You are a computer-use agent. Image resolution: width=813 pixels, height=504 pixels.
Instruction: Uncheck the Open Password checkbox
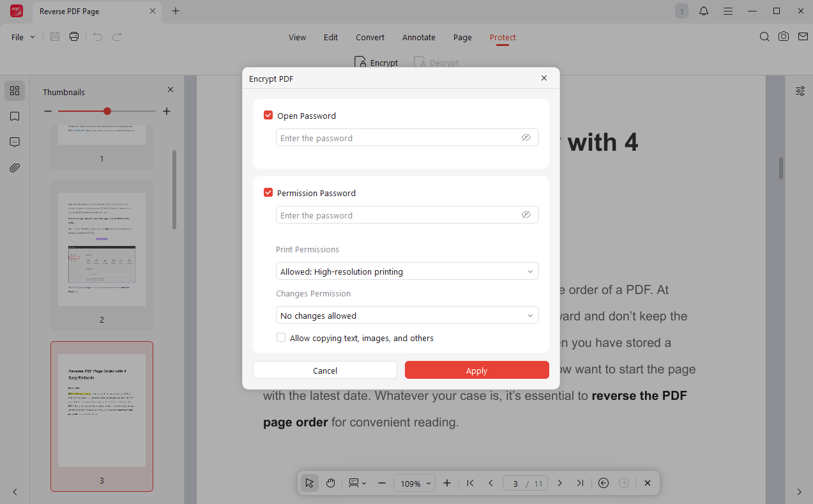(268, 116)
